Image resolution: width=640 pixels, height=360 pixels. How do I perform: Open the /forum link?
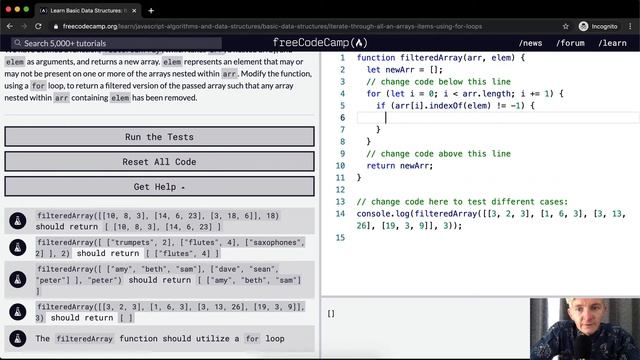[x=570, y=43]
